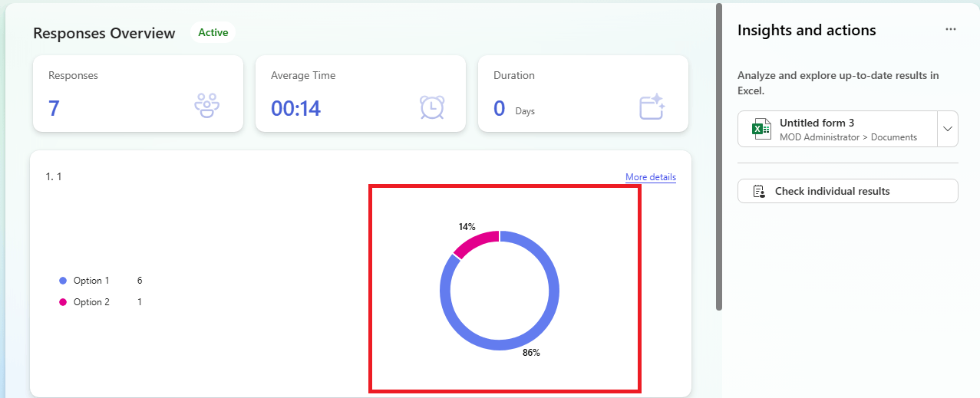Screen dimensions: 980x398
Task: Click the average time value 00:14
Action: 295,108
